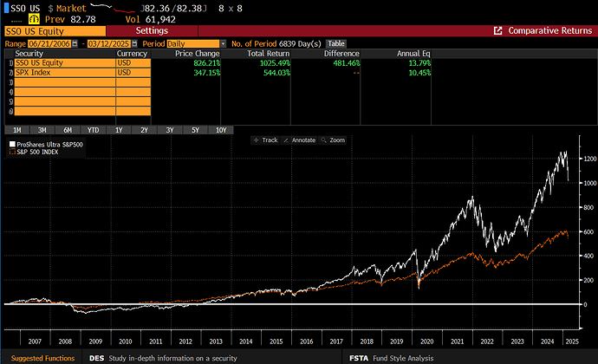Image resolution: width=598 pixels, height=364 pixels.
Task: Switch chart range to 5Y
Action: point(195,129)
